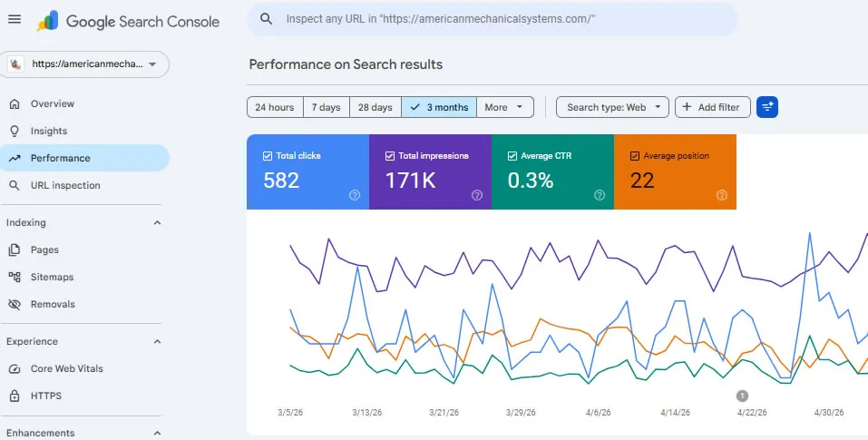Click the blue filter sparkle icon button
This screenshot has width=868, height=440.
coord(767,107)
